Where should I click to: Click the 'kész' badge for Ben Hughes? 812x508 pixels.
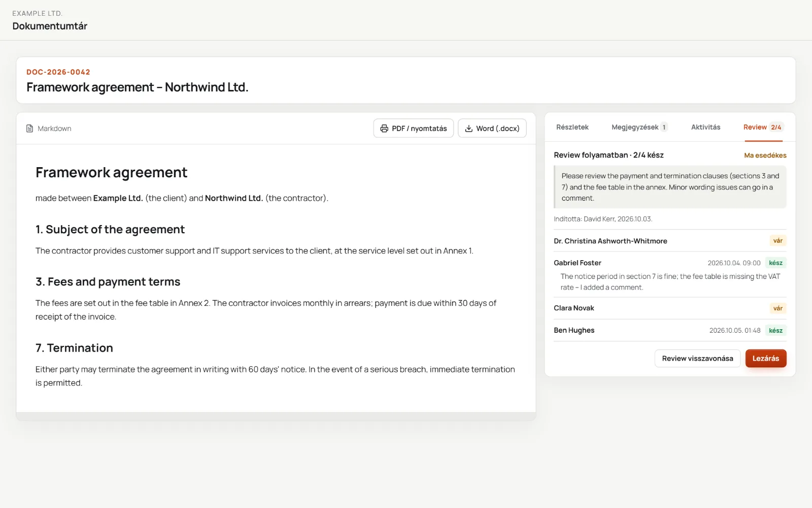point(775,331)
